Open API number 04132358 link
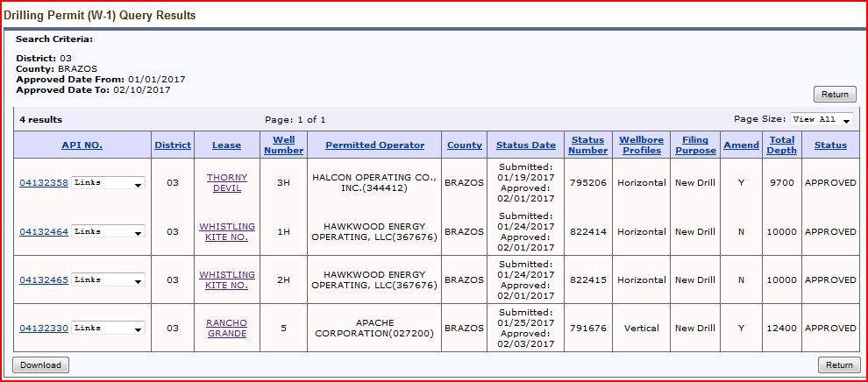 pos(44,183)
